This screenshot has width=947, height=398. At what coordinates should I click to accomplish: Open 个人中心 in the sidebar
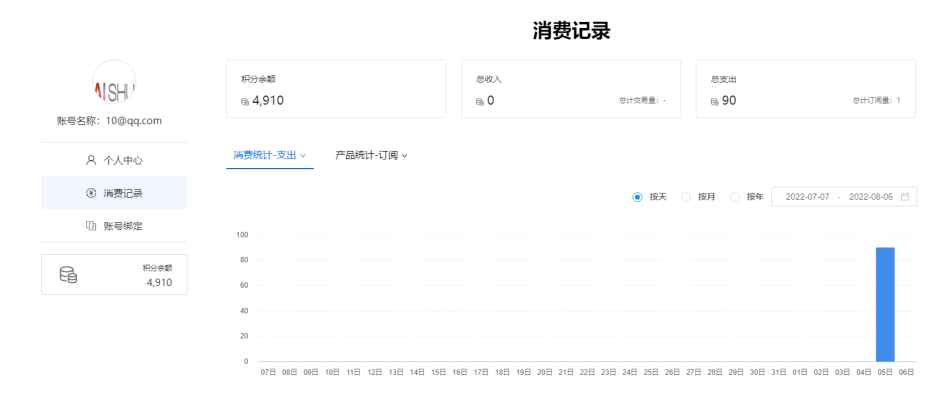pos(114,161)
